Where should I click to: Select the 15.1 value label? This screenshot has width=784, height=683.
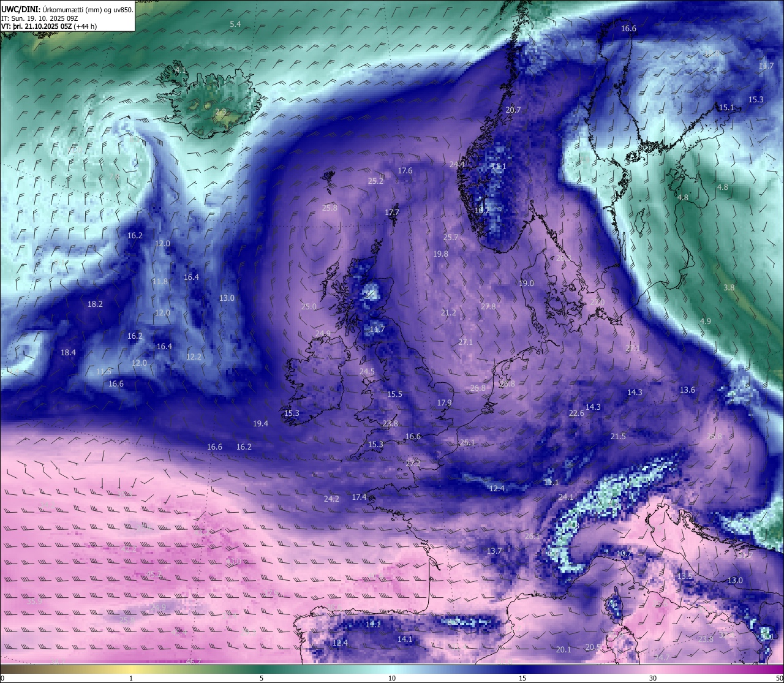point(726,107)
